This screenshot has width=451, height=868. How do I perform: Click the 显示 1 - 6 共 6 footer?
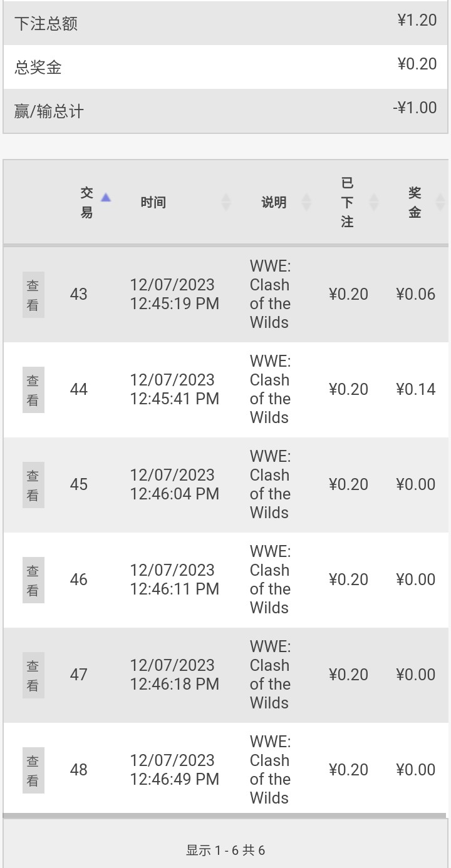[225, 850]
